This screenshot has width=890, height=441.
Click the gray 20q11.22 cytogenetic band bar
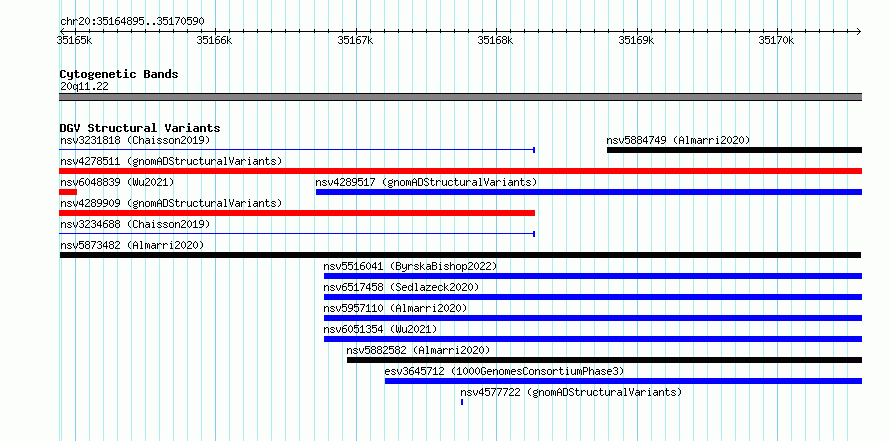(x=460, y=97)
